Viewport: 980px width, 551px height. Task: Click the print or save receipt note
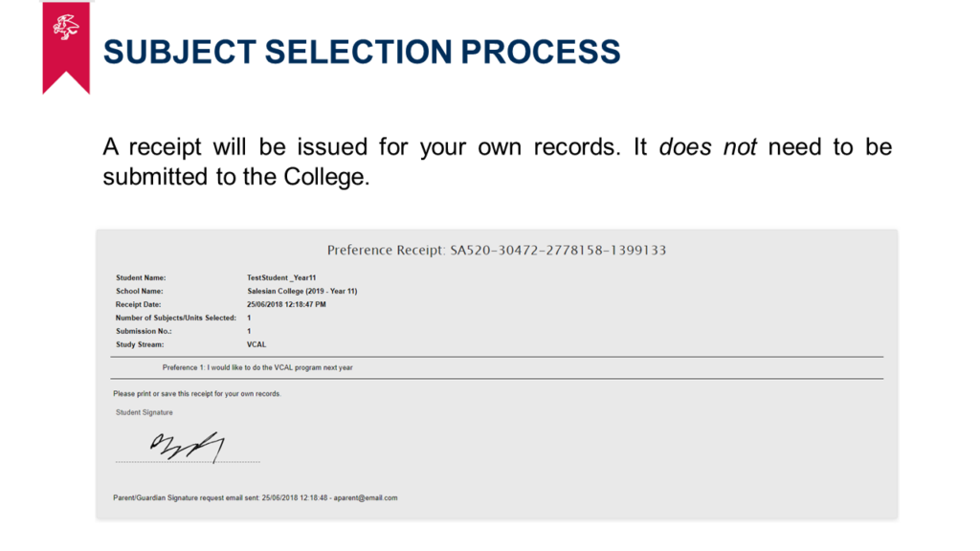tap(197, 394)
